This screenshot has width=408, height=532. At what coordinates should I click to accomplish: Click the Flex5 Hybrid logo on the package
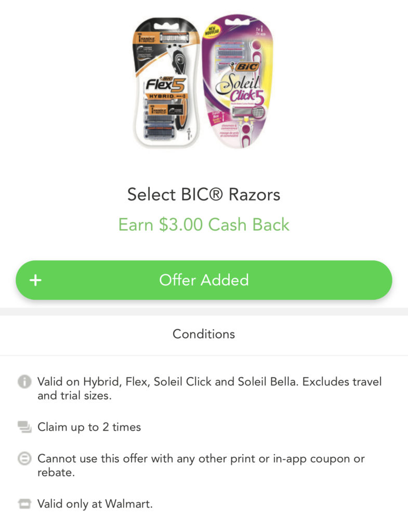tap(166, 88)
